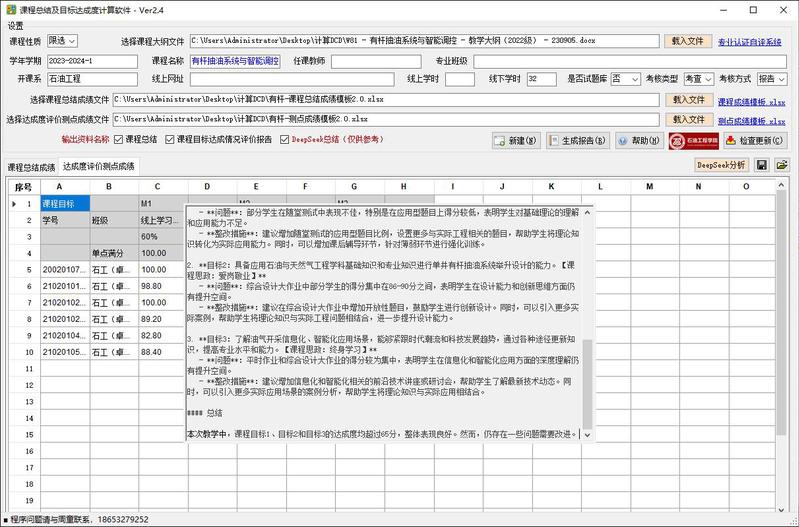799x527 pixels.
Task: Click the application icon in title bar
Action: pyautogui.click(x=10, y=9)
